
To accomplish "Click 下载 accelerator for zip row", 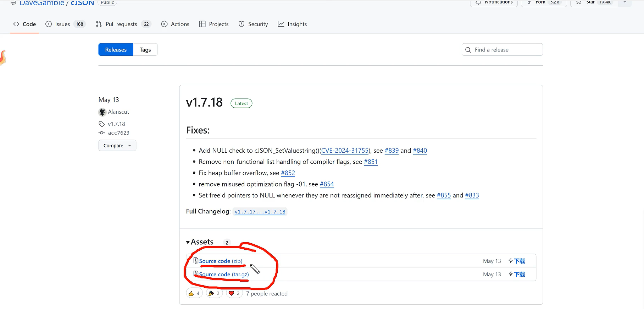I will coord(517,261).
